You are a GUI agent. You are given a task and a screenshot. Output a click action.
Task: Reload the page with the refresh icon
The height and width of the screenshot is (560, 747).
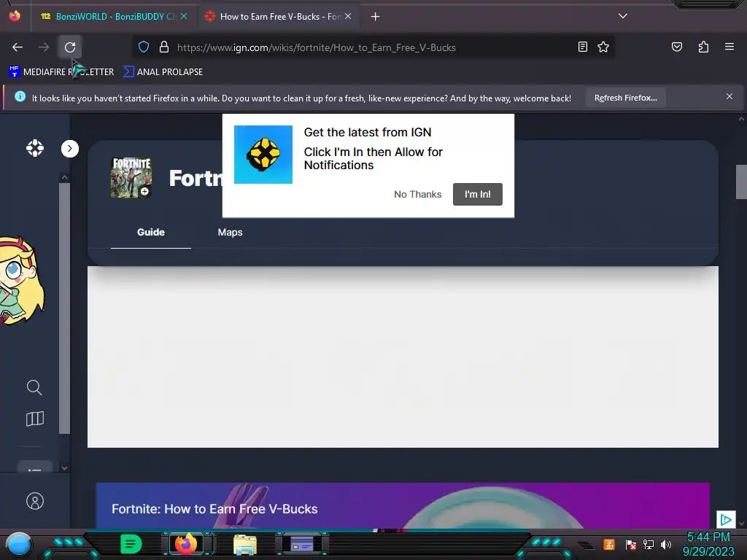pos(70,47)
